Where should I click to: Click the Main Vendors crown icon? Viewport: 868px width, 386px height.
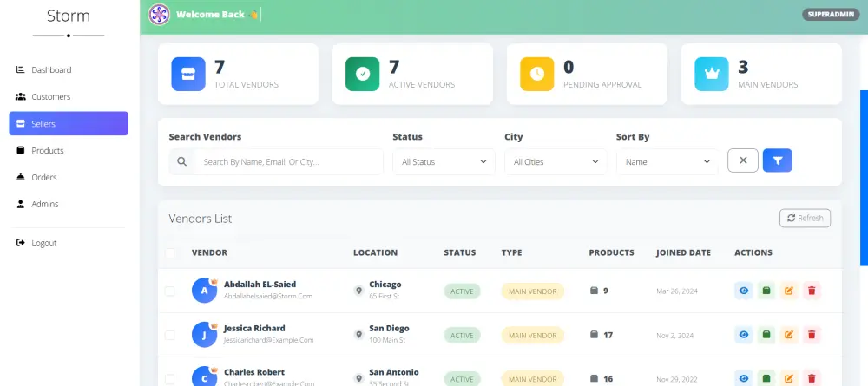pyautogui.click(x=712, y=74)
